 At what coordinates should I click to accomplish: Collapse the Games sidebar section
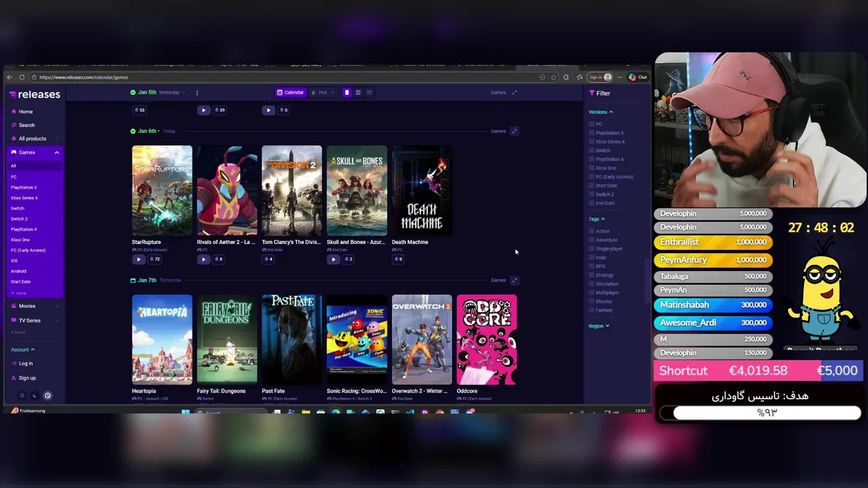pyautogui.click(x=57, y=152)
